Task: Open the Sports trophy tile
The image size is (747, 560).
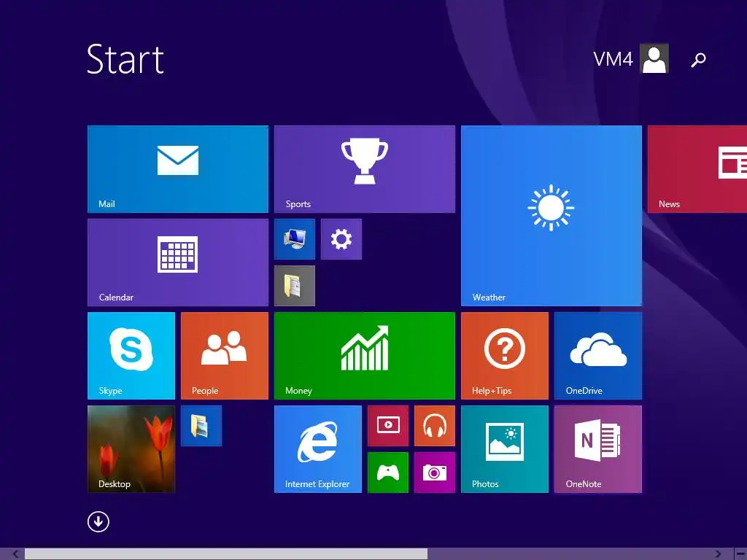Action: [365, 169]
